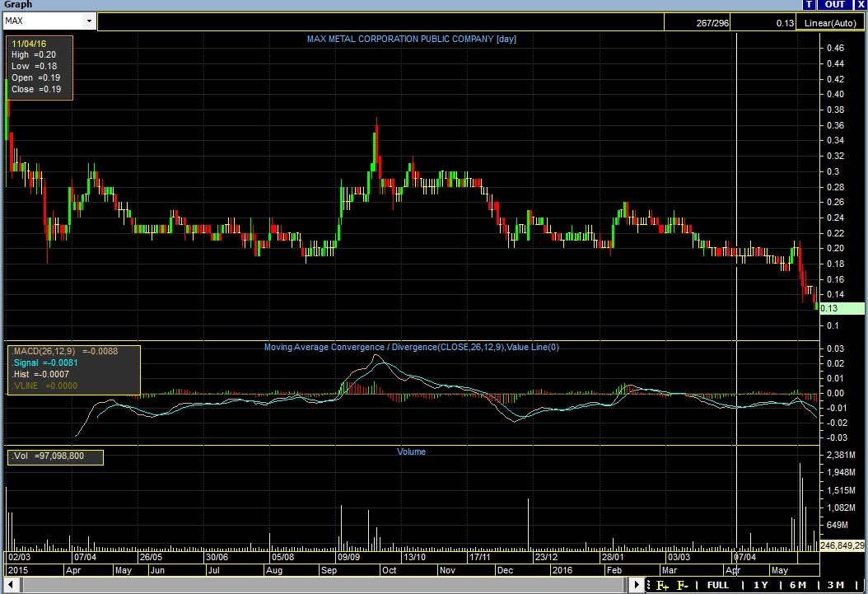Viewport: 868px width, 594px height.
Task: Click the MACD(26,12,9) legend box
Action: [73, 370]
